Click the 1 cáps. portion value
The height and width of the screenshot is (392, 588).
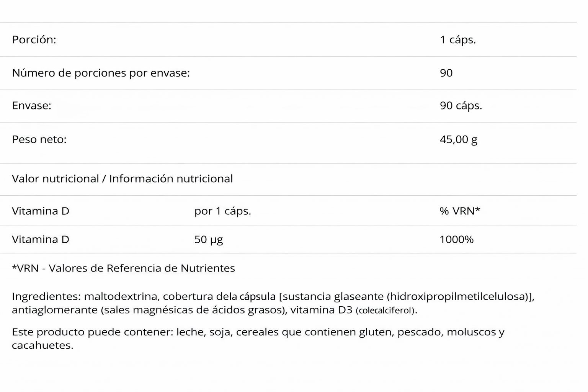(x=457, y=40)
